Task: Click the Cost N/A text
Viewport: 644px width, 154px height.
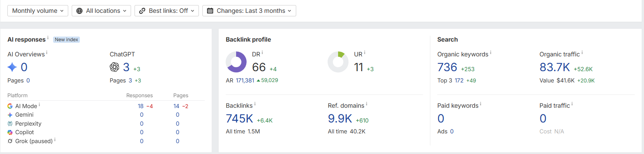Action: pyautogui.click(x=552, y=131)
